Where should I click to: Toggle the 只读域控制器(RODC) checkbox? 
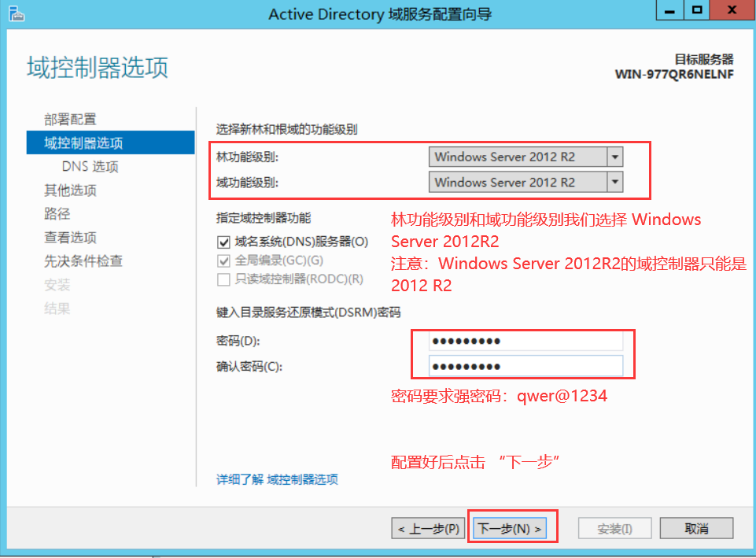pyautogui.click(x=223, y=279)
